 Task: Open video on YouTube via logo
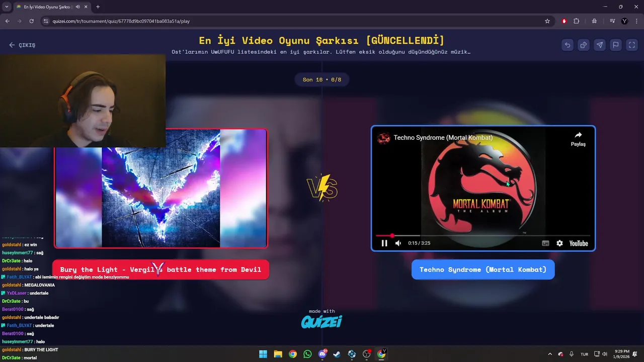[579, 243]
